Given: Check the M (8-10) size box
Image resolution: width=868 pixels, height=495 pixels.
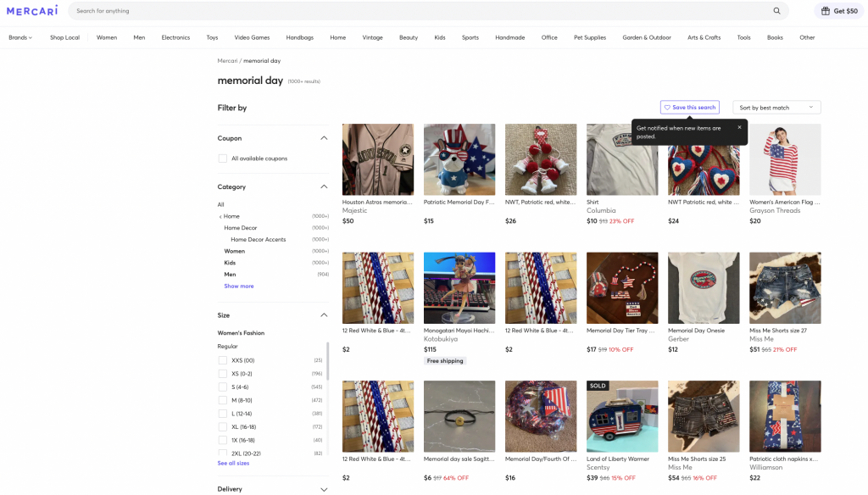Looking at the screenshot, I should coord(223,400).
